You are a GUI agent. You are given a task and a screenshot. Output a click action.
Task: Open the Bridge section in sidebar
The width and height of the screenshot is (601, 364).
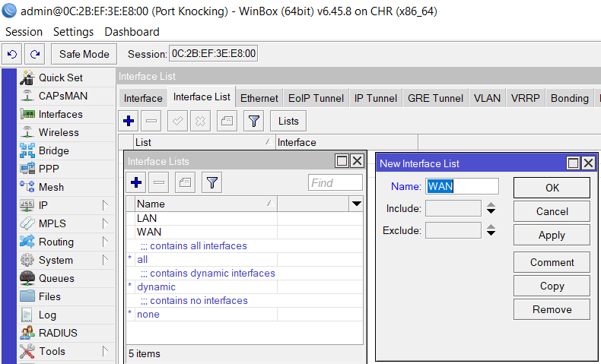pyautogui.click(x=53, y=150)
